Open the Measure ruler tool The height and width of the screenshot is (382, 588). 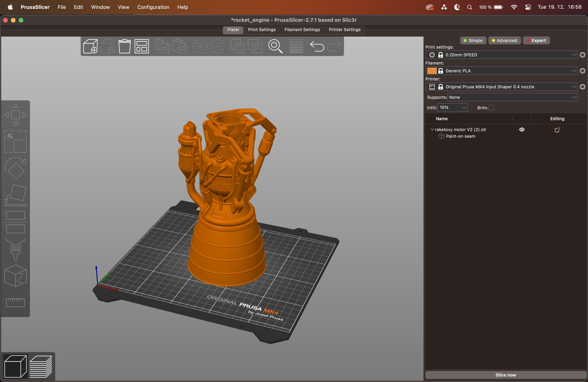[16, 302]
